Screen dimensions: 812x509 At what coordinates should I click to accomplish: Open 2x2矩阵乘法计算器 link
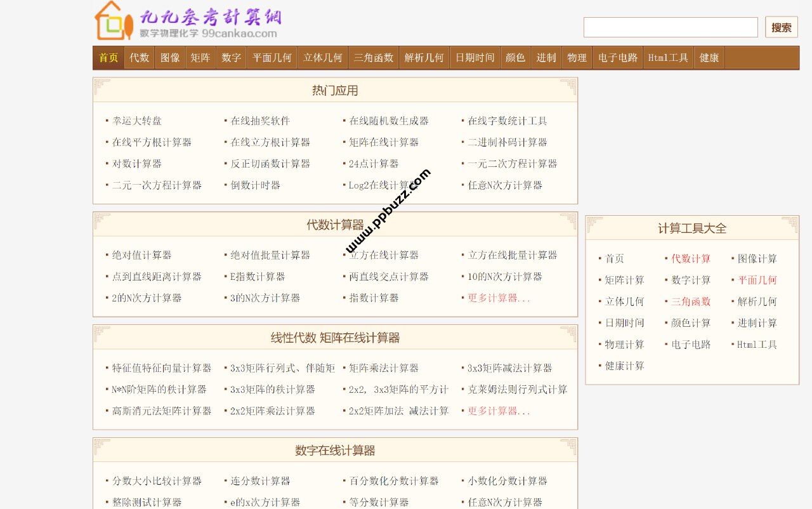(273, 411)
